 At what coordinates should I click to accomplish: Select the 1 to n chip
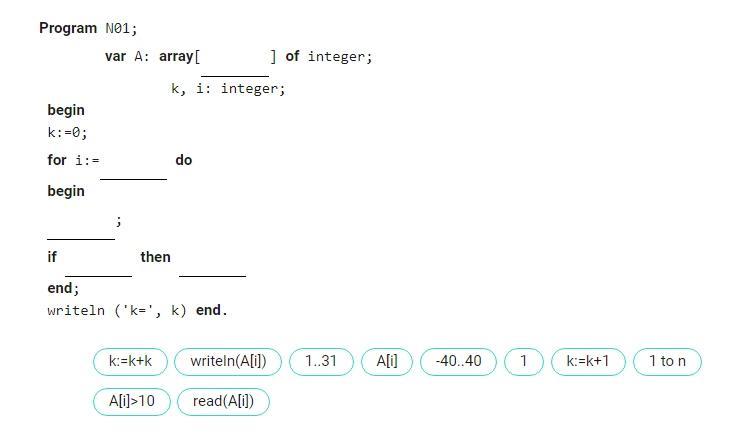coord(667,361)
